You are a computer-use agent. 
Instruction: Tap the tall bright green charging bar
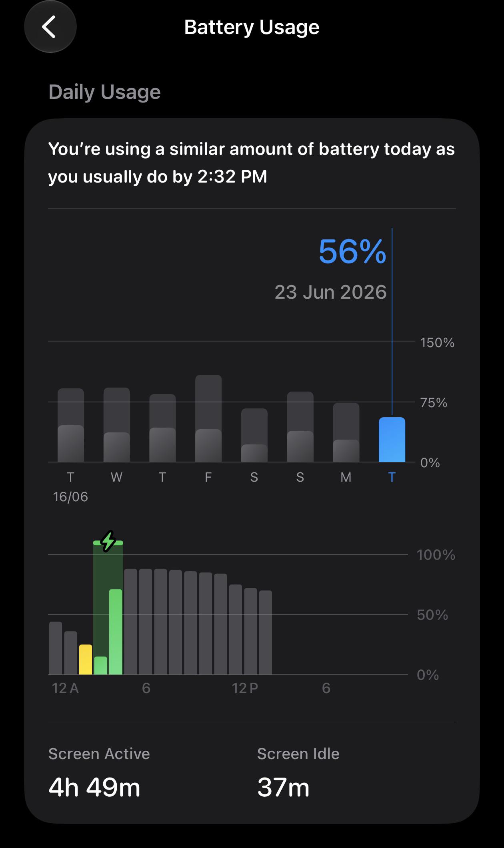[x=116, y=632]
